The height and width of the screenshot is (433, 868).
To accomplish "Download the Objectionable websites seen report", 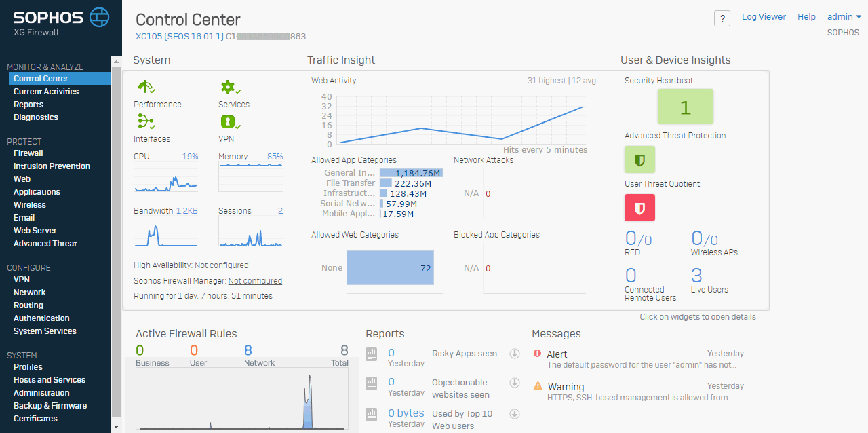I will [515, 383].
